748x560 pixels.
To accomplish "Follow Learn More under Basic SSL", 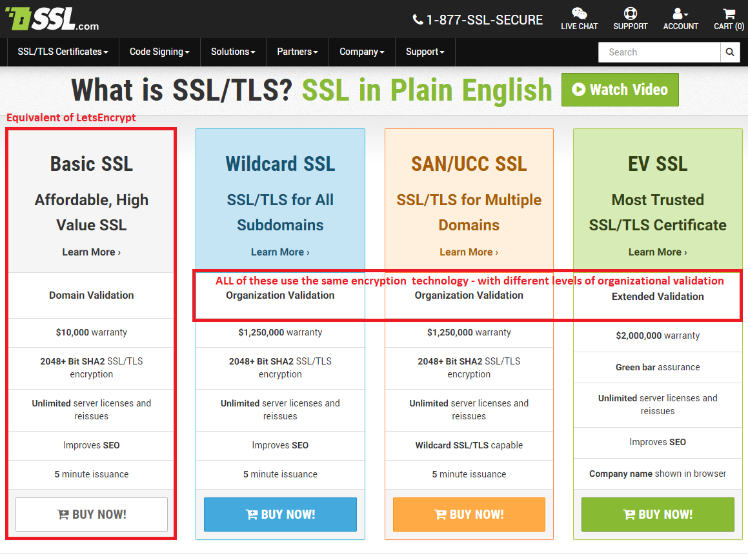I will 91,252.
